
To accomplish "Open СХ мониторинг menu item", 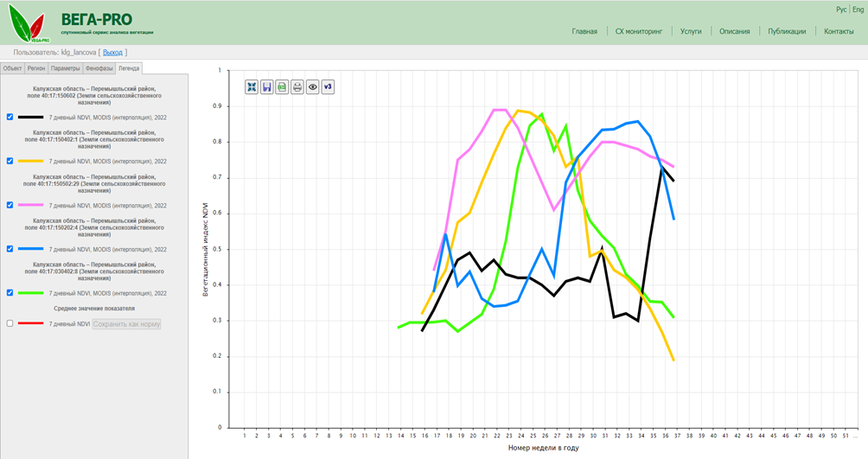I will [639, 32].
